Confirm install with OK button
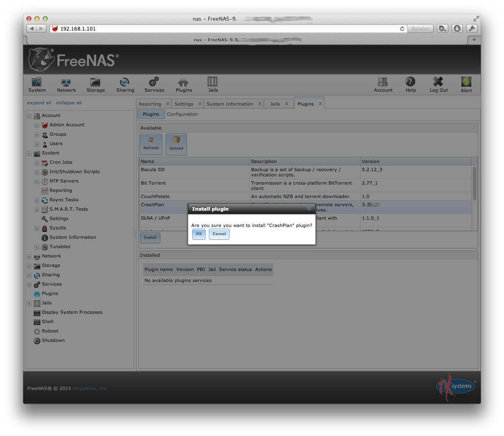This screenshot has width=504, height=436. (x=199, y=234)
